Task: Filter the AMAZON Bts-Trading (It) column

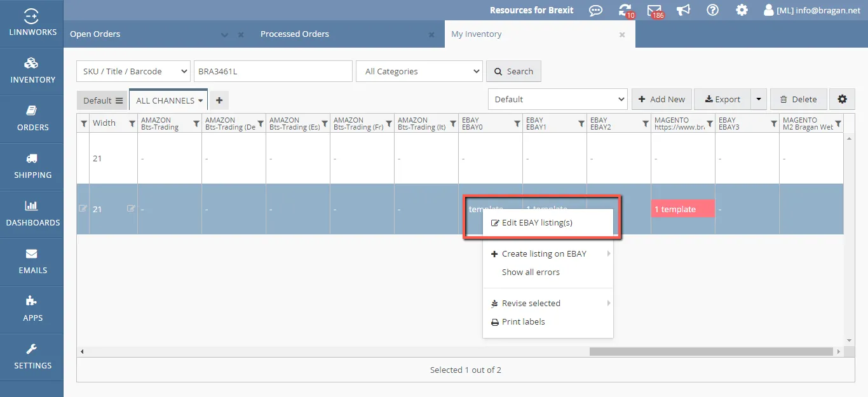Action: (453, 123)
